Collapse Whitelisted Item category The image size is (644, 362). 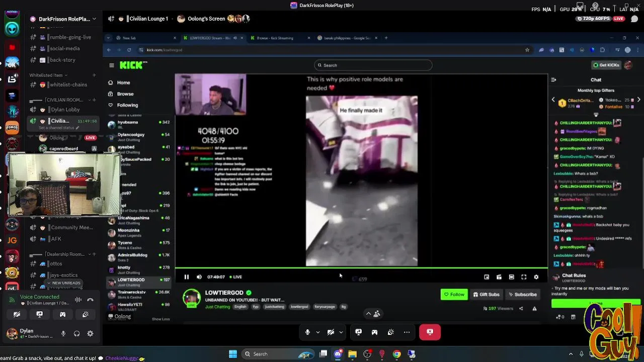click(x=49, y=75)
